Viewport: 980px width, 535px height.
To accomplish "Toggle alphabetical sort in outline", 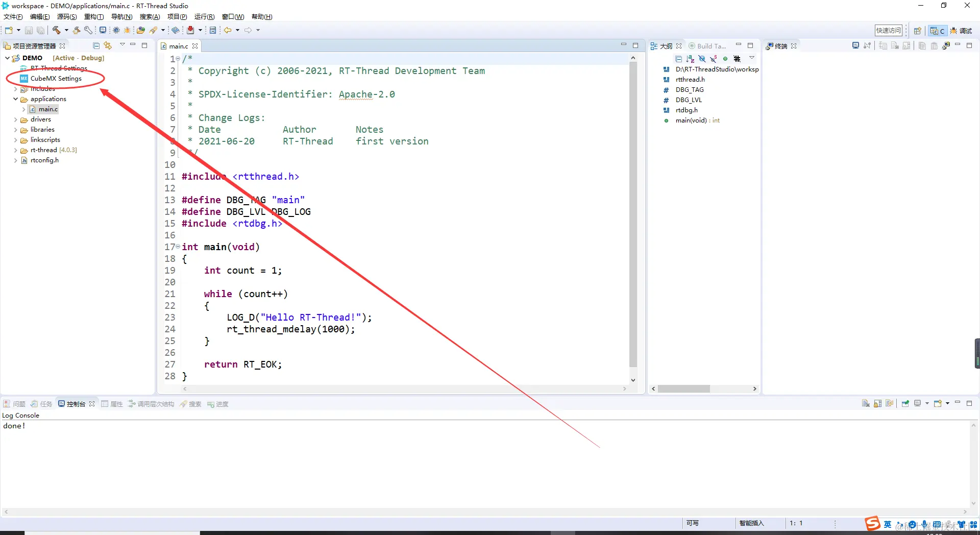I will (x=690, y=59).
